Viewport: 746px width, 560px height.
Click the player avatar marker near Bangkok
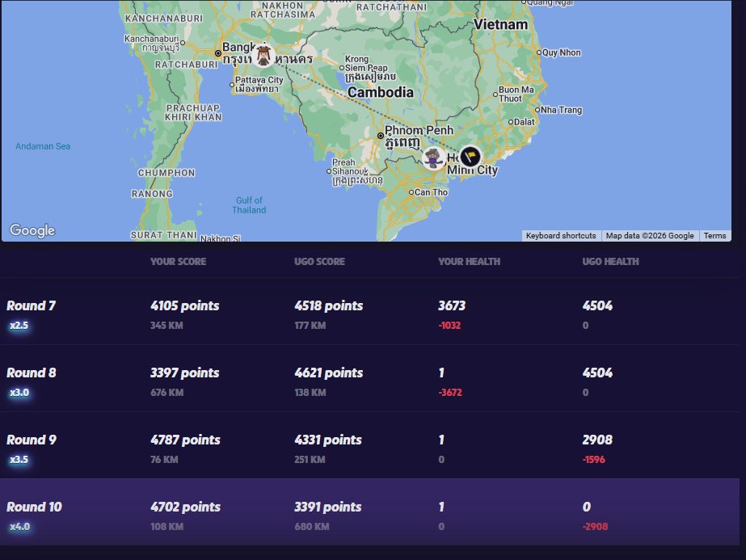click(263, 56)
